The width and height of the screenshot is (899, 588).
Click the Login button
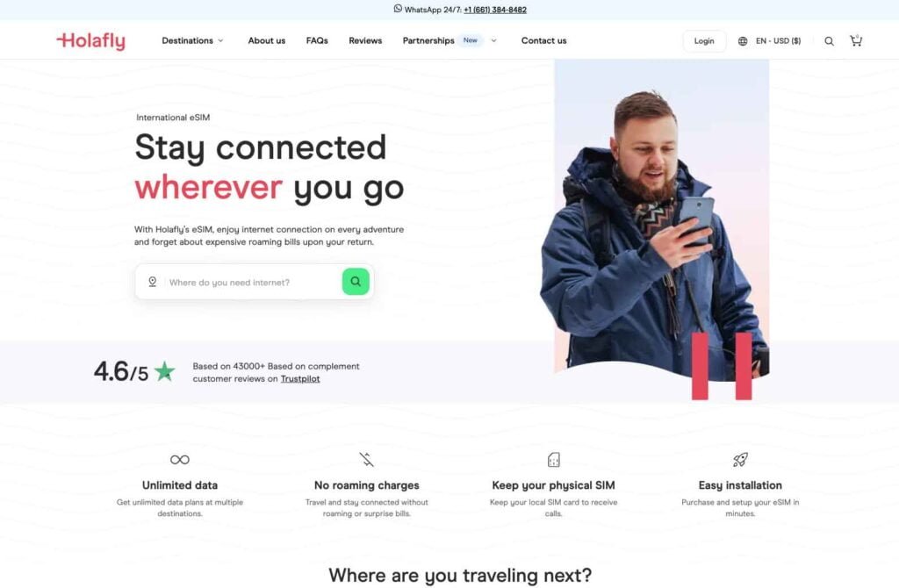(x=704, y=41)
